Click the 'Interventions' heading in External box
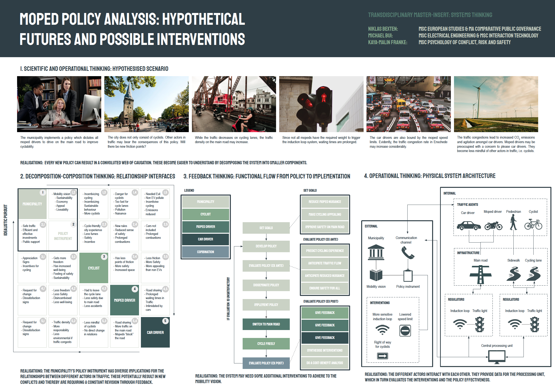Screen dimensions: 555x392 pos(380,303)
